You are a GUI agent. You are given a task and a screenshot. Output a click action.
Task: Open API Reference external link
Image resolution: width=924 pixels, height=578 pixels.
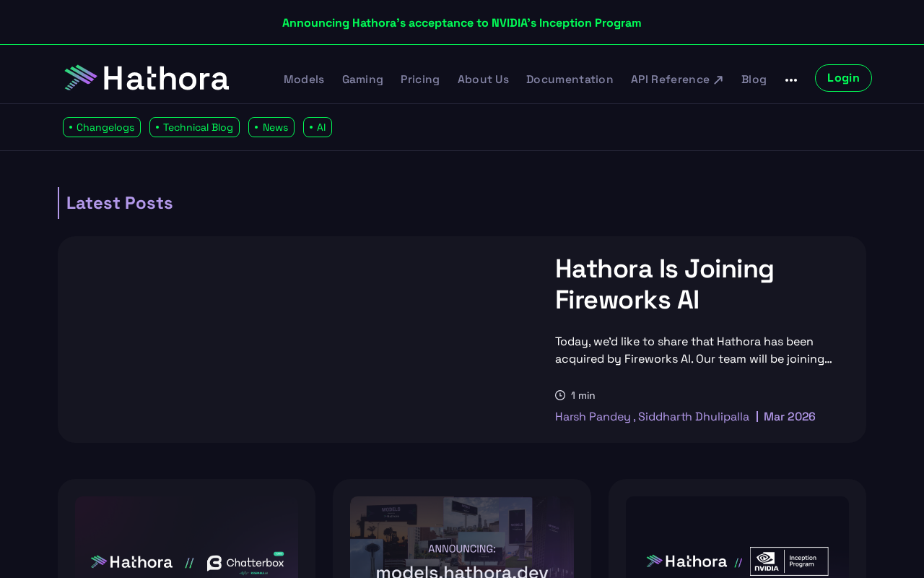pyautogui.click(x=676, y=79)
